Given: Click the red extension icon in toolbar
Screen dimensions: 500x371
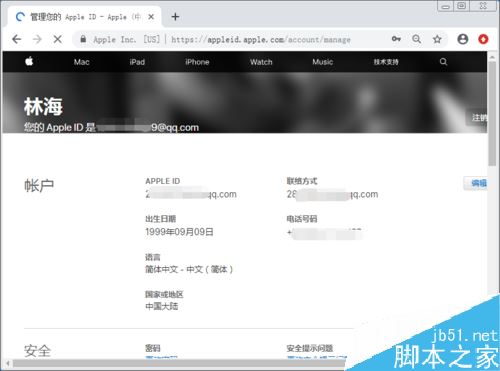Looking at the screenshot, I should coord(483,39).
